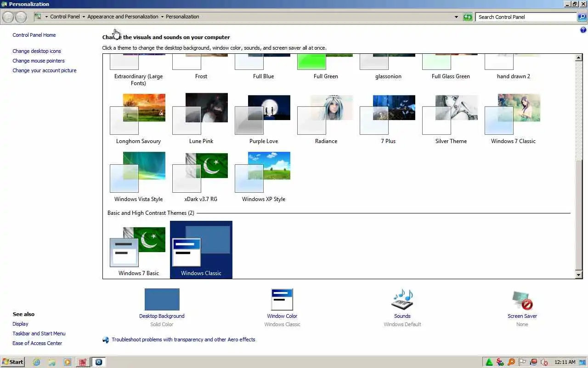Click the Control Panel icon in address bar
The image size is (588, 368).
pos(38,17)
